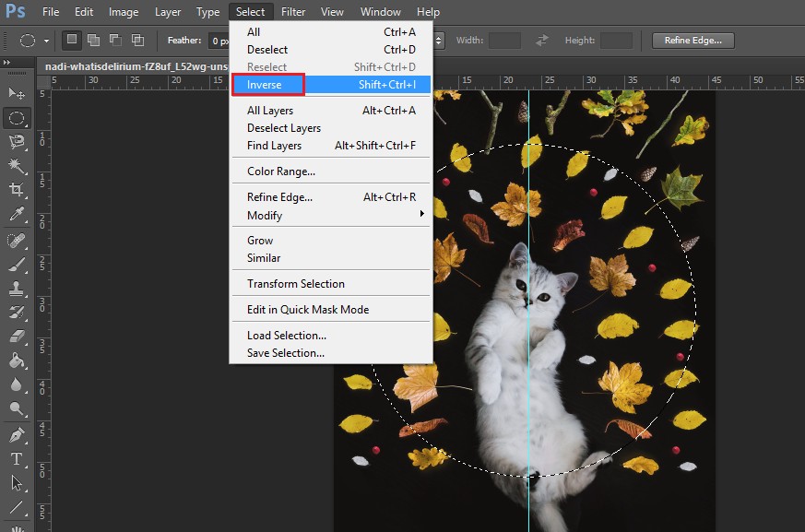Enable Add to Selection mode
The width and height of the screenshot is (805, 532).
[x=93, y=40]
